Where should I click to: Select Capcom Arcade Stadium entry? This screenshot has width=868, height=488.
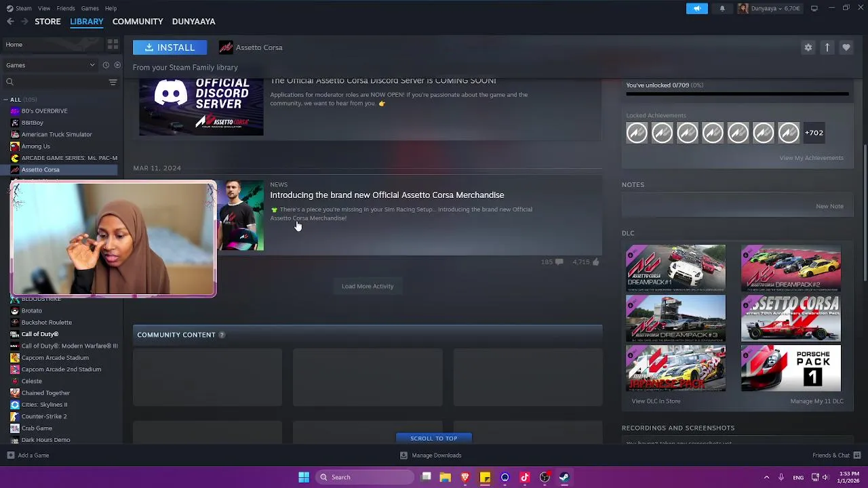(54, 358)
